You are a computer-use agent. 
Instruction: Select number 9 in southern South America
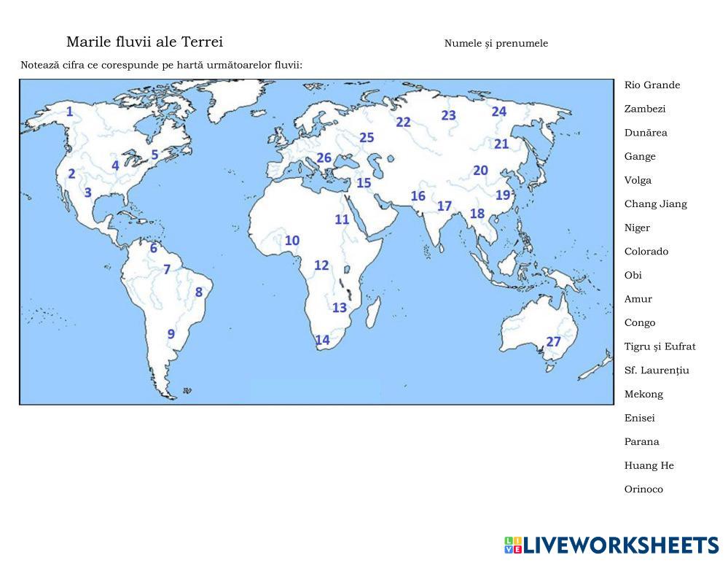click(x=171, y=334)
